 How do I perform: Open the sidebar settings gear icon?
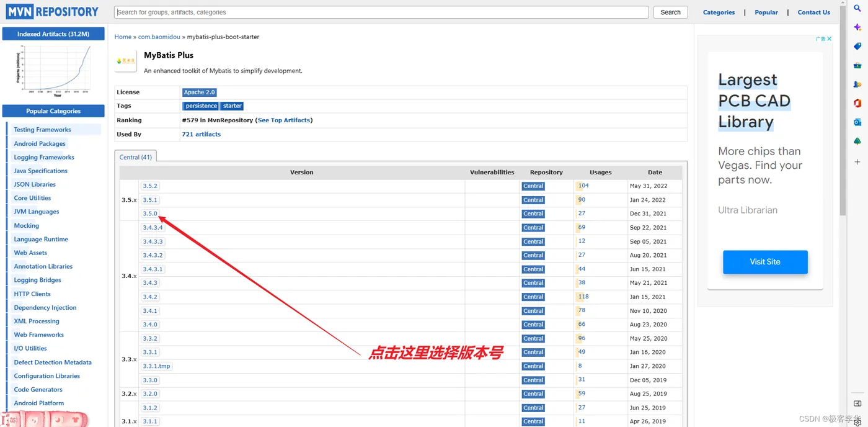tap(857, 422)
